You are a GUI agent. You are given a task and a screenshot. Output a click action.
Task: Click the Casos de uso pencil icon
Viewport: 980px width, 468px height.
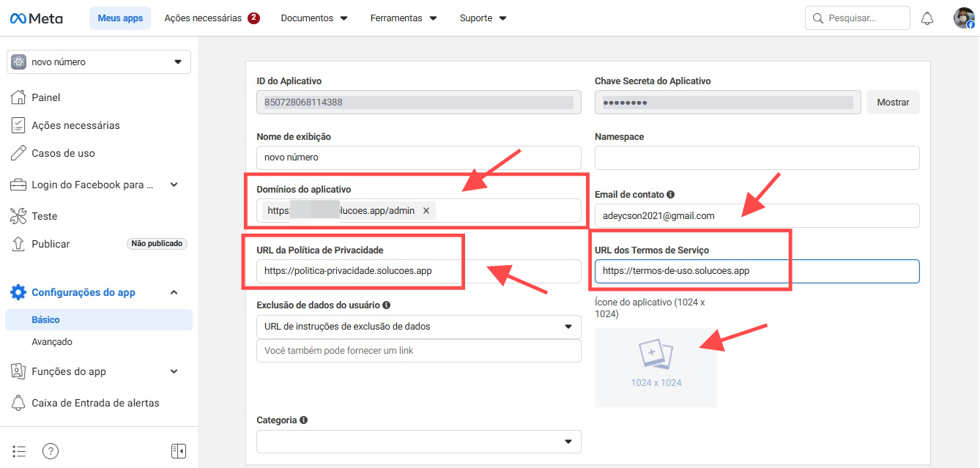pyautogui.click(x=18, y=153)
